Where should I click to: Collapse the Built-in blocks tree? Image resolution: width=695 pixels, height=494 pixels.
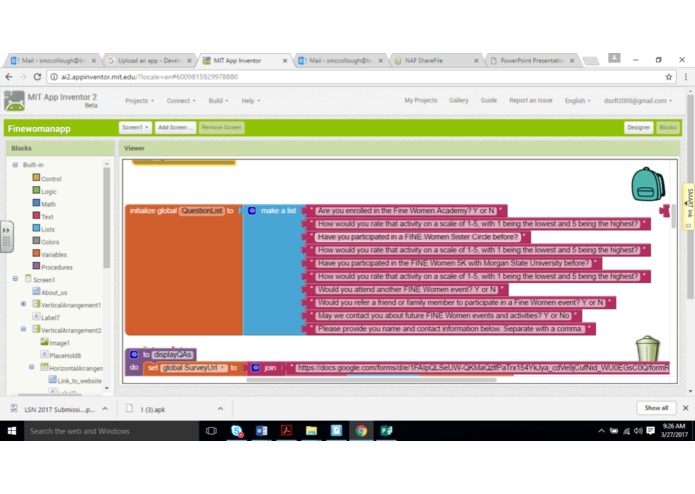15,164
